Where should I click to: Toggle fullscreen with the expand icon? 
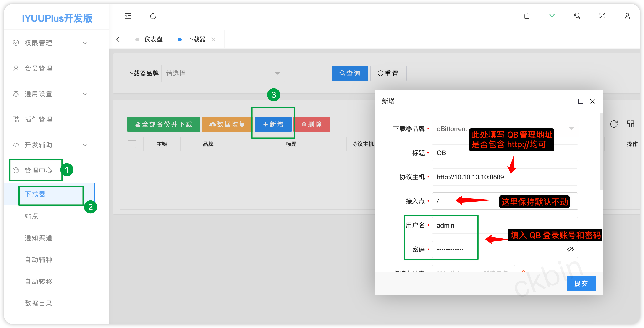pyautogui.click(x=602, y=16)
